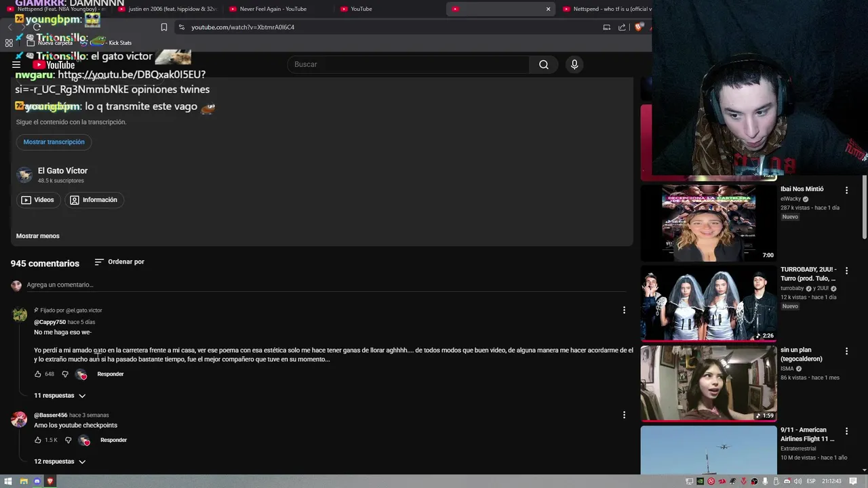Switch to justin en 2006 tab

[x=167, y=9]
